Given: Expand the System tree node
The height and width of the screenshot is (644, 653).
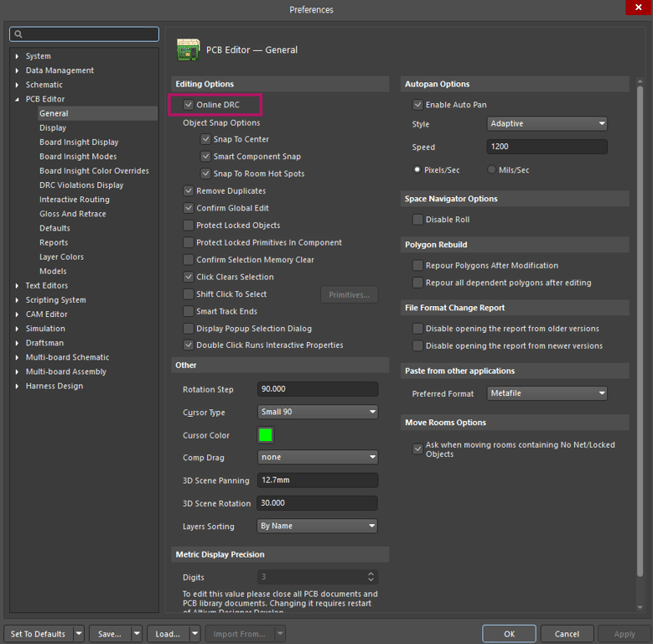Looking at the screenshot, I should (x=17, y=56).
